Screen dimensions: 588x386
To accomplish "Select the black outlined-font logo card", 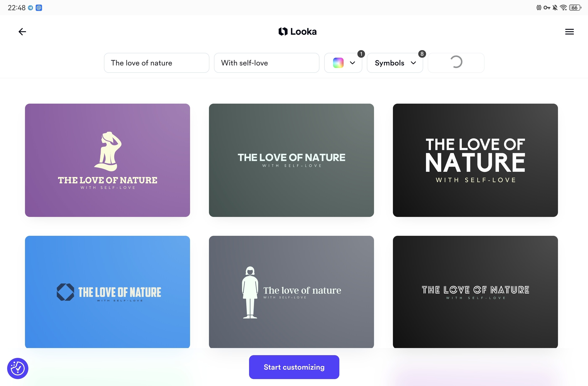I will [475, 292].
